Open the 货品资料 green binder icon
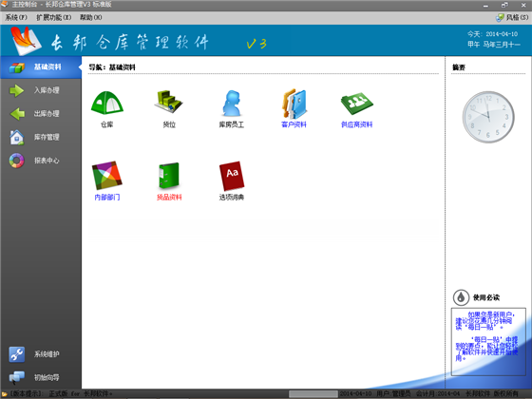 169,176
